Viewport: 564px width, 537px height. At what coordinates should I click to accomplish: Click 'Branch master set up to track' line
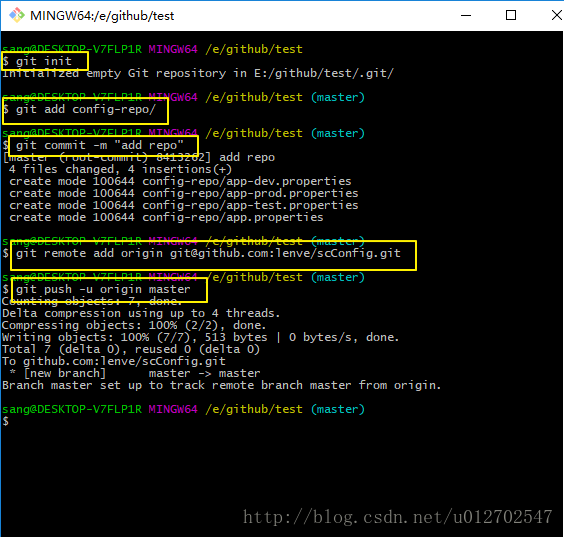[222, 385]
